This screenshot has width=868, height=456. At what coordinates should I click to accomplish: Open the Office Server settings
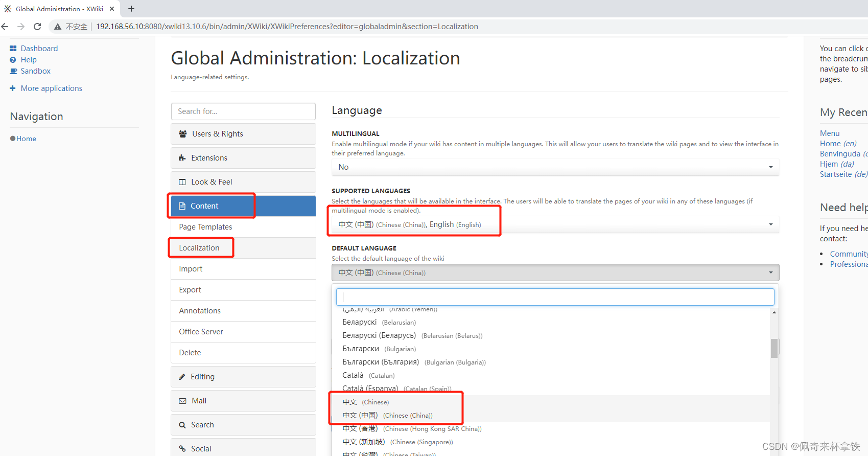pos(243,332)
